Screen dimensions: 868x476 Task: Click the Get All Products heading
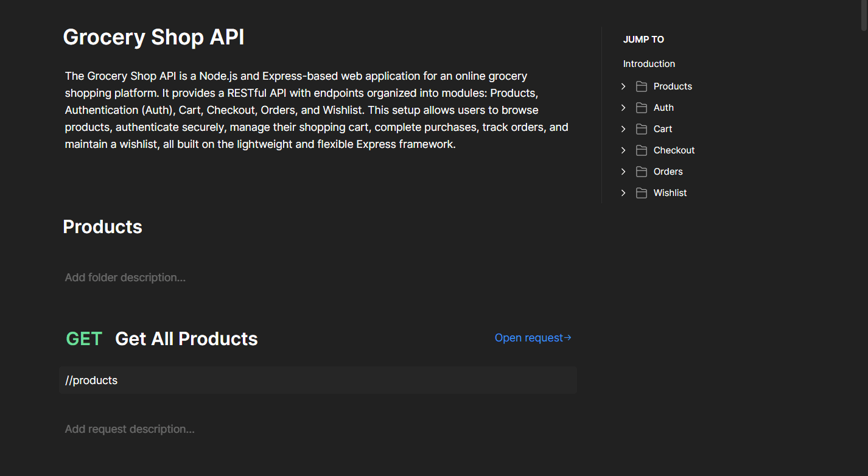(186, 338)
